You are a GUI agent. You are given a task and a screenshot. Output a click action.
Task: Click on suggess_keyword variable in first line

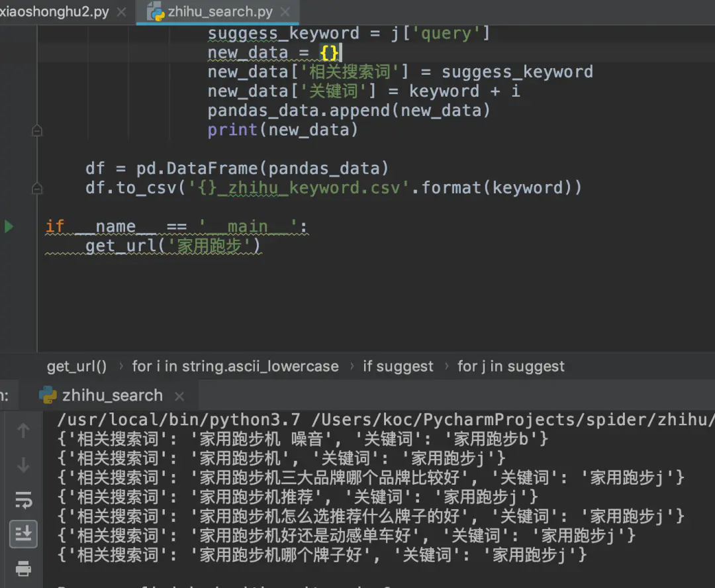point(283,34)
